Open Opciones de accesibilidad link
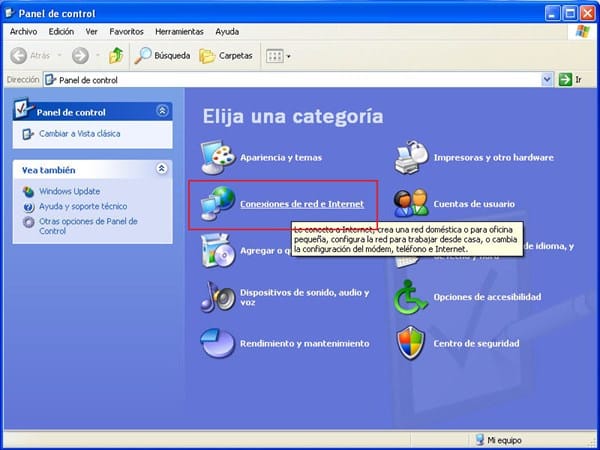The height and width of the screenshot is (450, 600). click(488, 297)
